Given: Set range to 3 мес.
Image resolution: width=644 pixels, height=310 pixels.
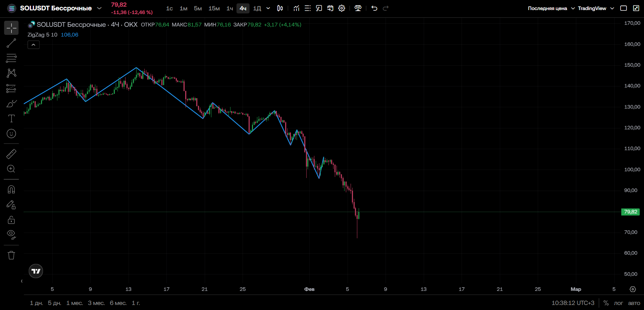Looking at the screenshot, I should [96, 303].
